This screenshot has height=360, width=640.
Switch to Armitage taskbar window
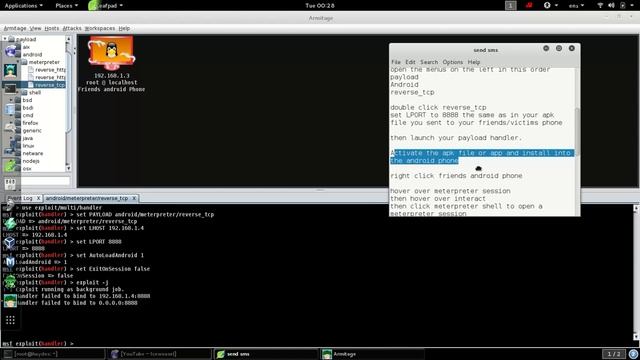(x=371, y=354)
